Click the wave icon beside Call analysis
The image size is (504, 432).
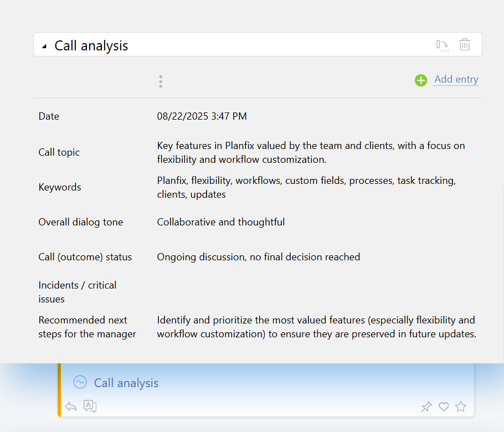tap(80, 382)
